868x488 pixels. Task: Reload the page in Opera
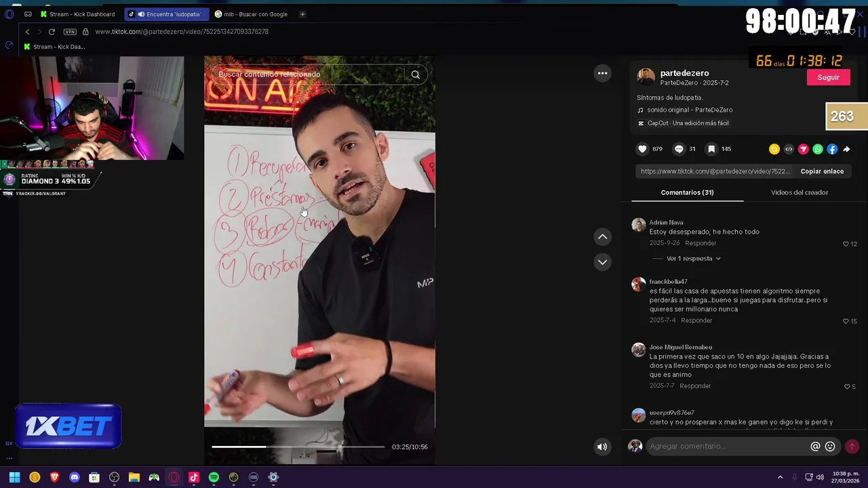52,32
